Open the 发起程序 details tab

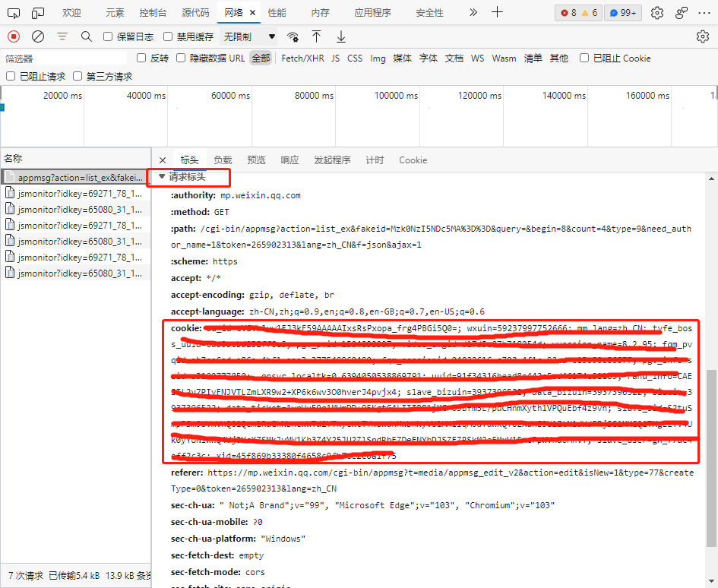click(332, 160)
